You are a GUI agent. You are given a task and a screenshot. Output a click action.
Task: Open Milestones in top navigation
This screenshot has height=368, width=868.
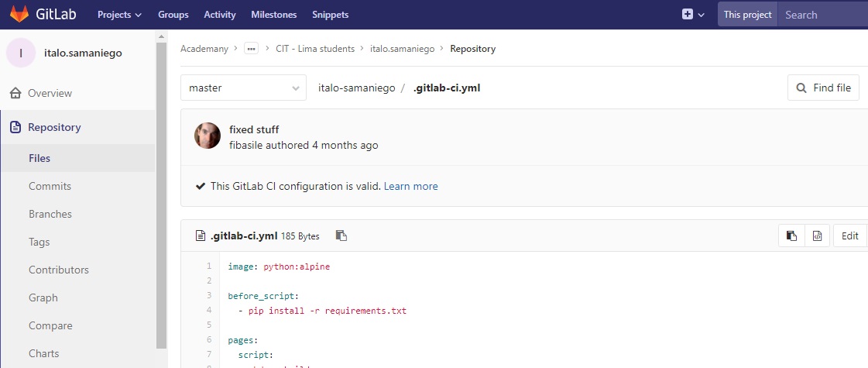pos(274,15)
